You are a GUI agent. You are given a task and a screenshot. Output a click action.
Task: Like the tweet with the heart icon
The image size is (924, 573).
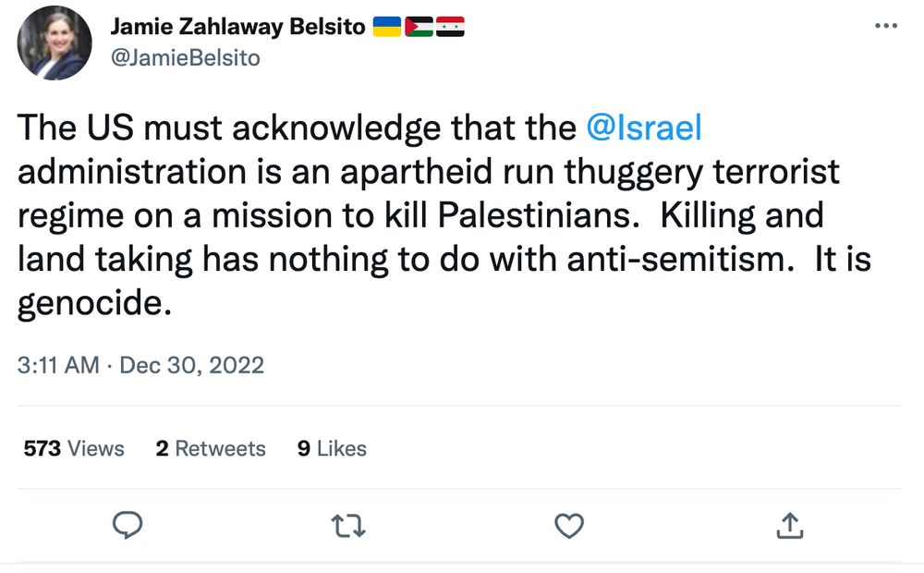point(568,524)
